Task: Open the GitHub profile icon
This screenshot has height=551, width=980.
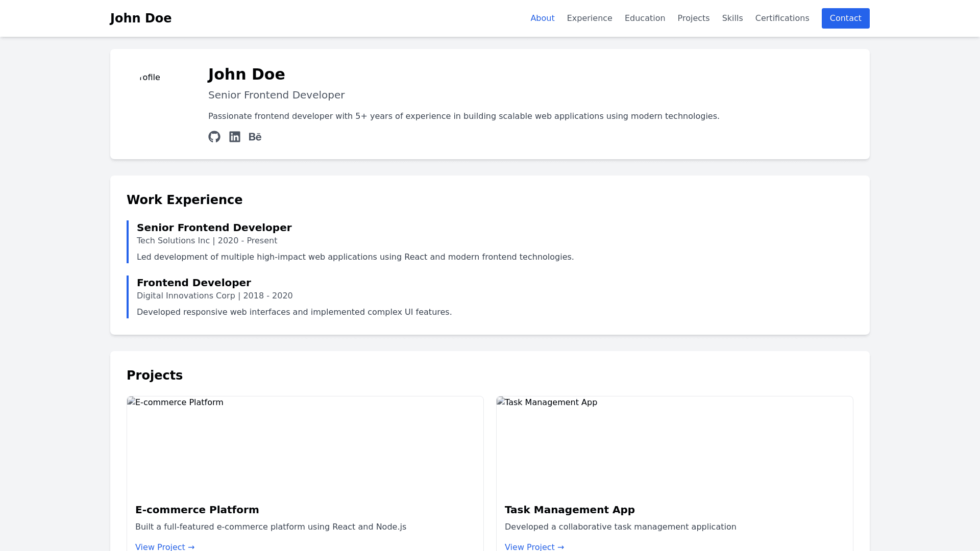Action: pos(214,137)
